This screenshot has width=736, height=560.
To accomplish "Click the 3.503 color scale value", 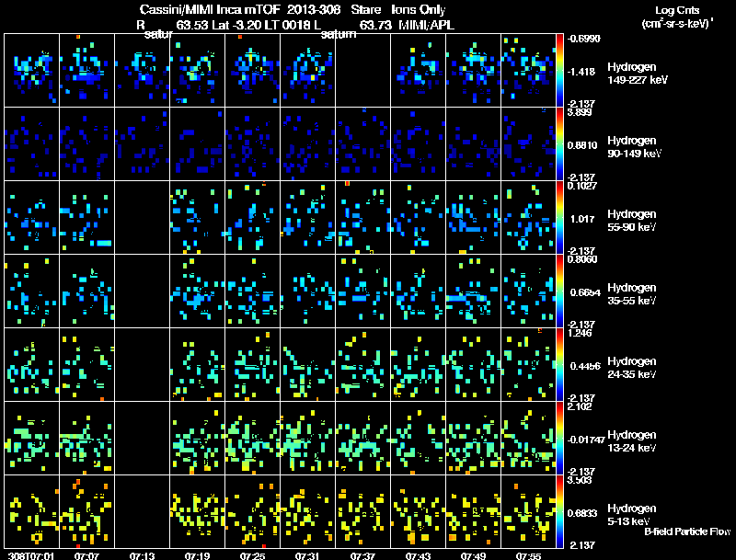I will [x=580, y=480].
